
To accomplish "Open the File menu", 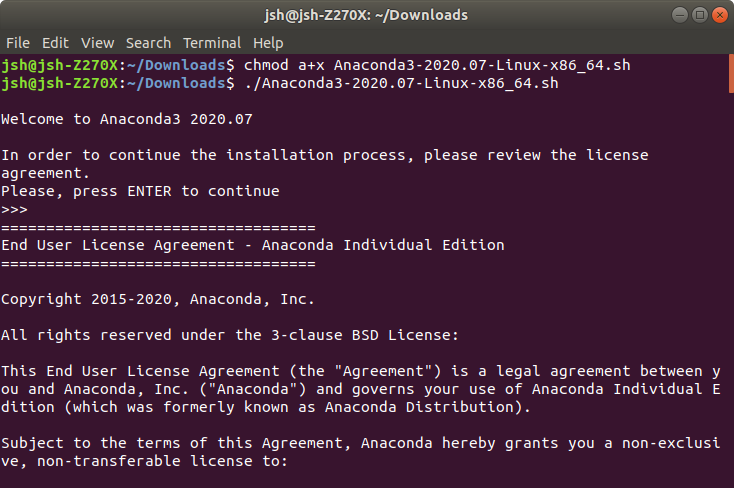I will click(x=18, y=43).
